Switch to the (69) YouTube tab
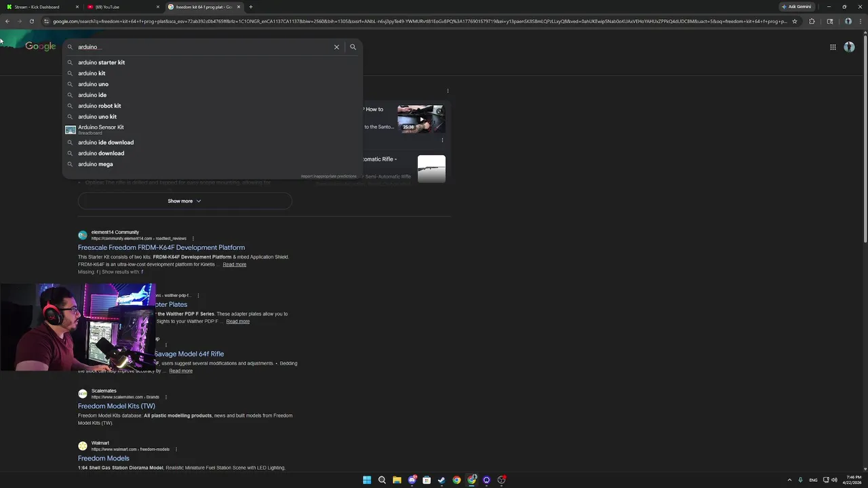The image size is (868, 488). tap(122, 7)
